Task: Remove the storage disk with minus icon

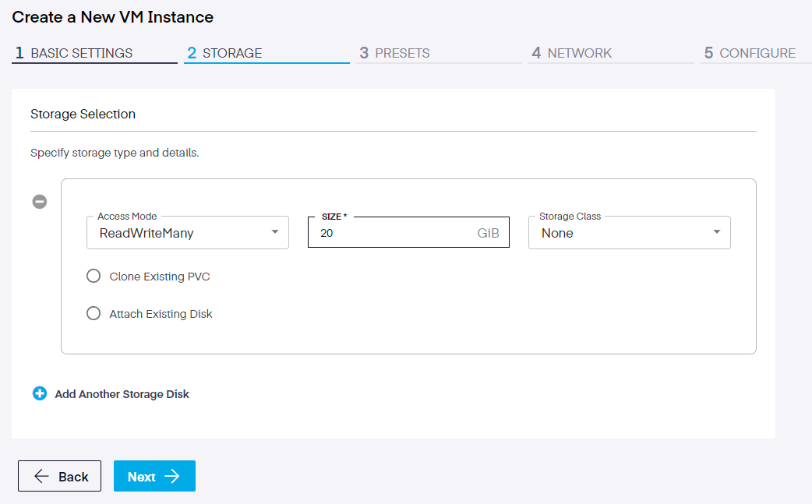Action: pos(39,202)
